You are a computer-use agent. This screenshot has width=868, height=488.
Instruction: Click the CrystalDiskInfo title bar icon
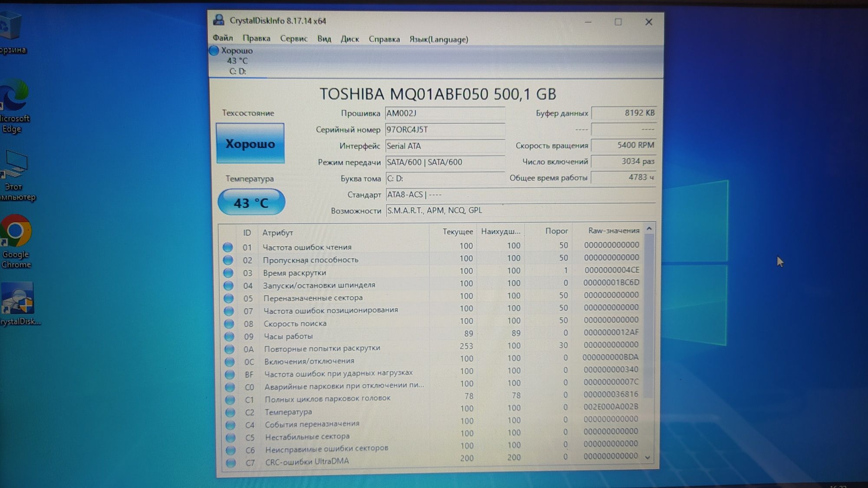click(x=219, y=20)
